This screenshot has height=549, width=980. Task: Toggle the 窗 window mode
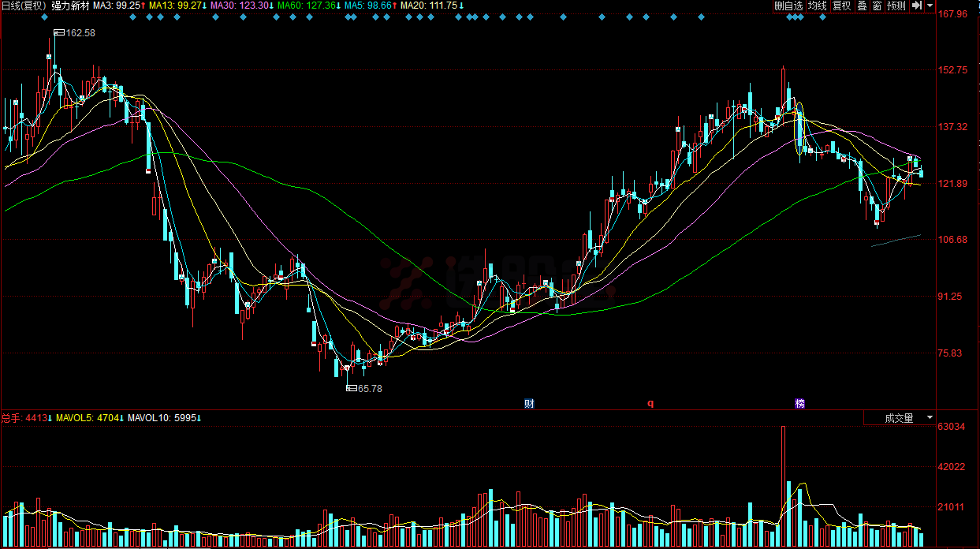pos(877,6)
